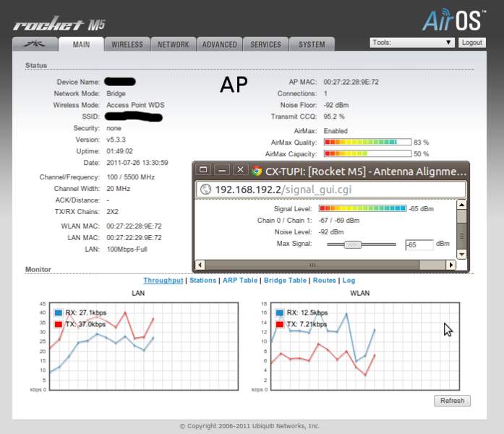Click the popup's scroll down arrow
This screenshot has height=434, width=504.
[x=461, y=255]
